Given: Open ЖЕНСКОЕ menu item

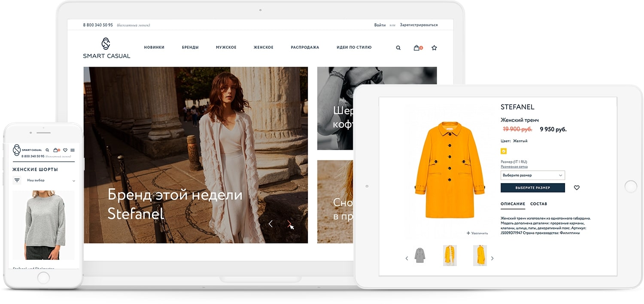Looking at the screenshot, I should [263, 47].
